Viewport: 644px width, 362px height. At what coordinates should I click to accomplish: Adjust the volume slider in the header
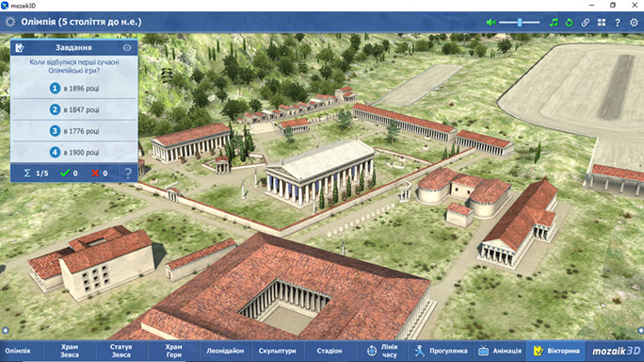click(520, 23)
